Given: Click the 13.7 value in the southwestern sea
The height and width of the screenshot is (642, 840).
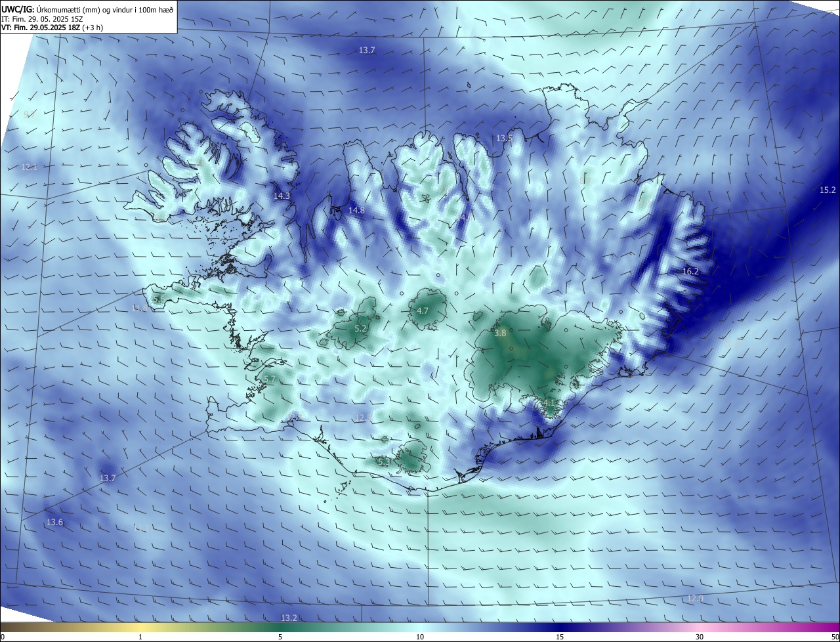Looking at the screenshot, I should 108,479.
